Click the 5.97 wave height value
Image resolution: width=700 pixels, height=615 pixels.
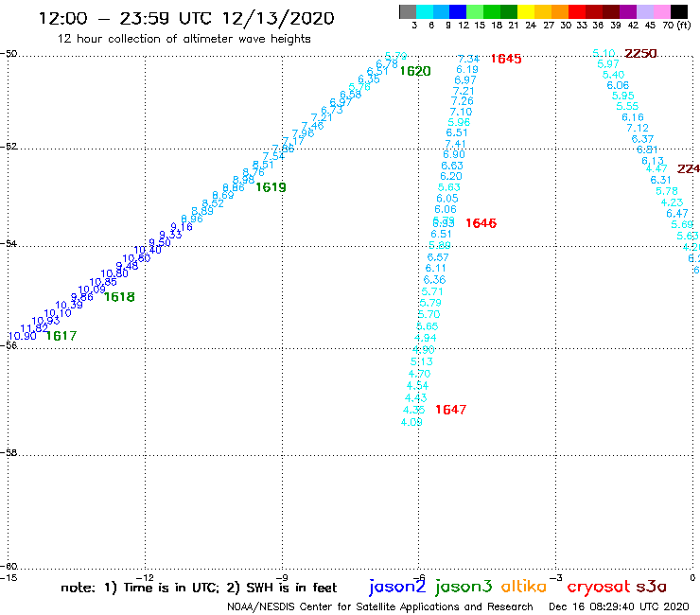[608, 64]
